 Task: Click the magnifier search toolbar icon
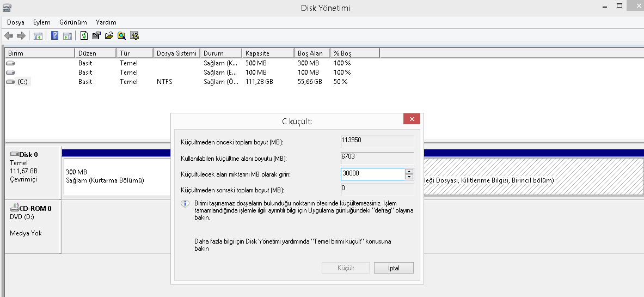point(121,36)
